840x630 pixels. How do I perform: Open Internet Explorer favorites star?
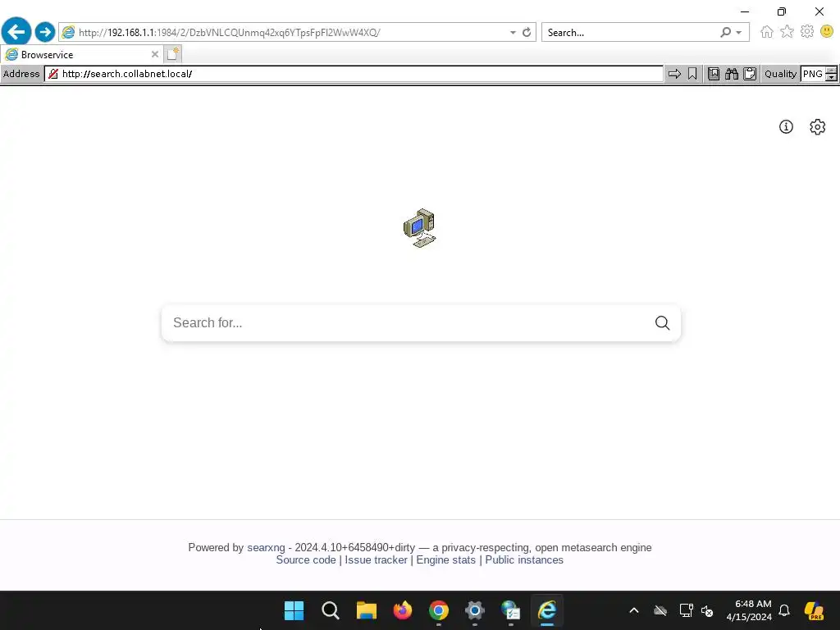pos(787,32)
